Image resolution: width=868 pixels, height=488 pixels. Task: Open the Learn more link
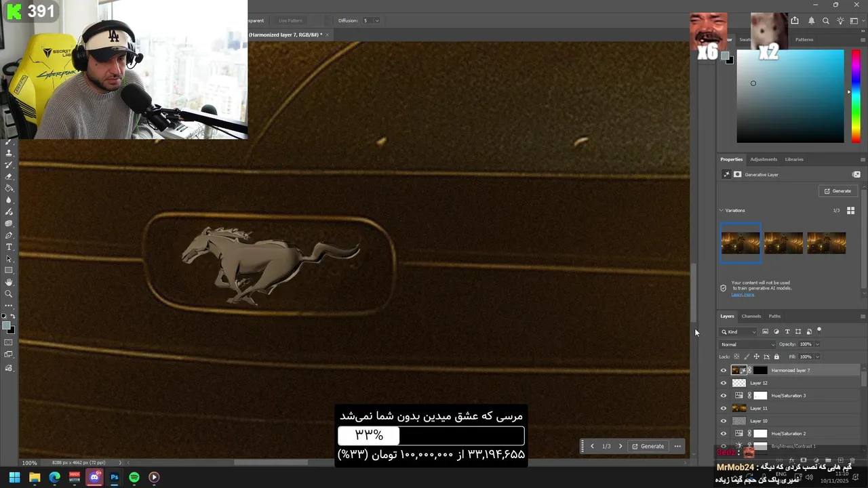coord(743,294)
